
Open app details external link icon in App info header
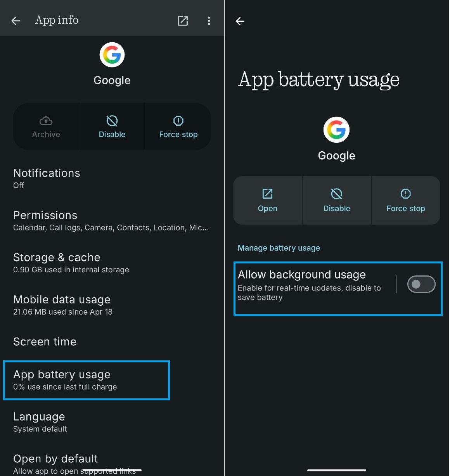click(x=183, y=21)
